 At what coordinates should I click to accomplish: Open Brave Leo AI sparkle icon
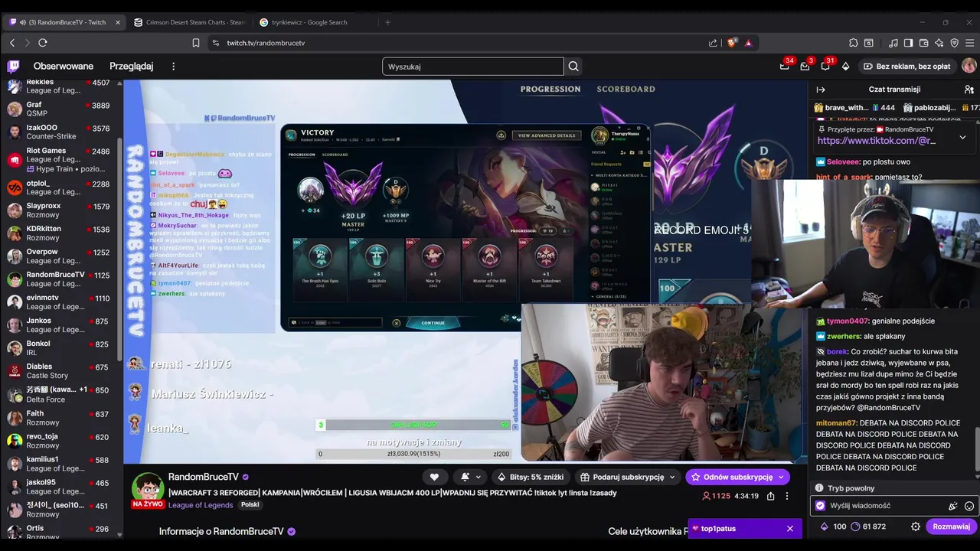(x=939, y=43)
